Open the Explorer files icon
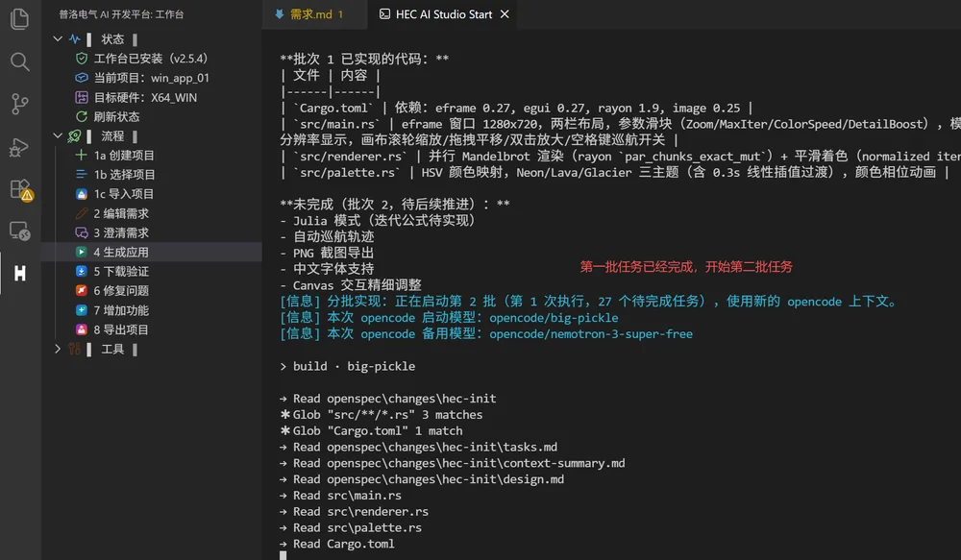Screen dimensions: 961x560 pyautogui.click(x=19, y=19)
